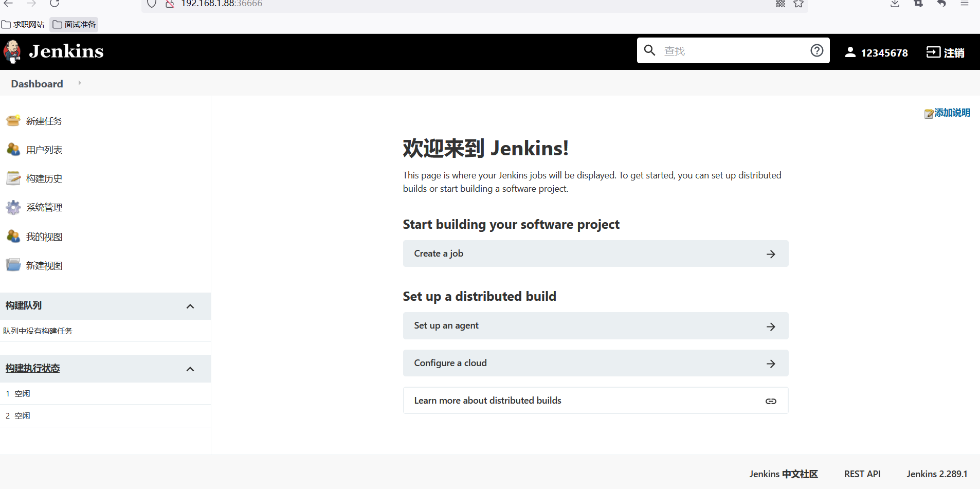
Task: Click the Configure a cloud button
Action: 595,363
